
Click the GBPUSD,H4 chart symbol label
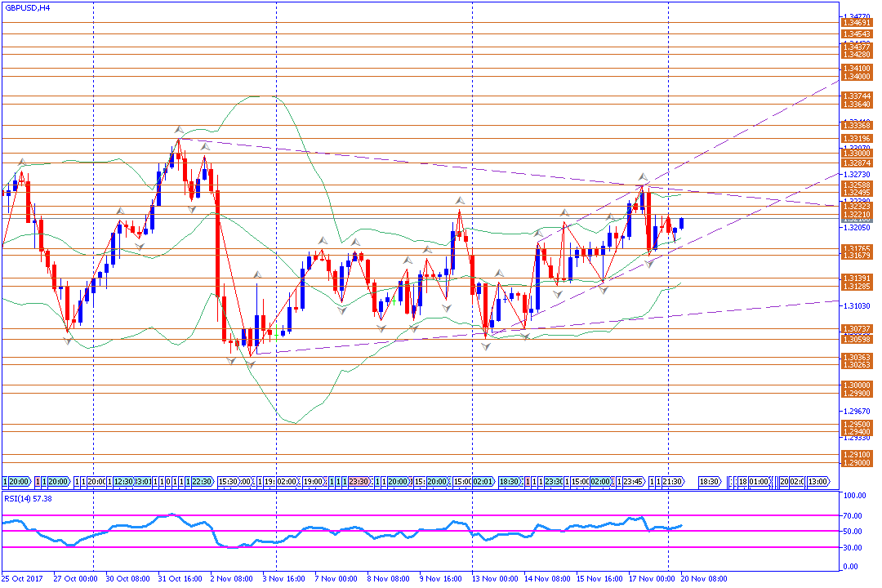click(28, 8)
